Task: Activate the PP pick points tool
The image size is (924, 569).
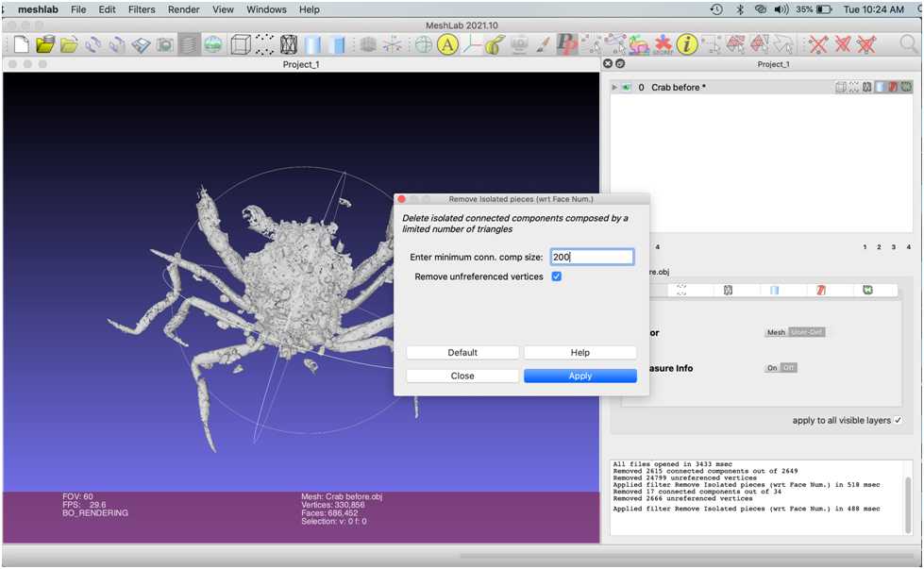Action: 567,44
